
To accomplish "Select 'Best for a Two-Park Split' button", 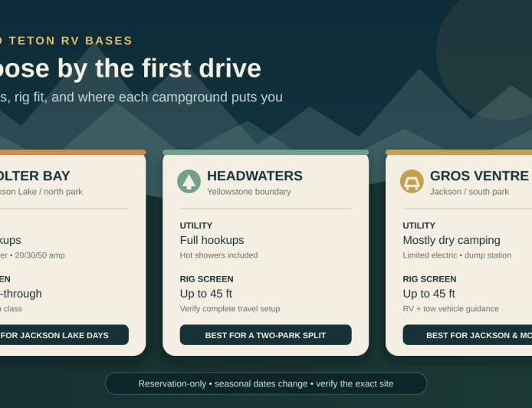I will pos(266,335).
